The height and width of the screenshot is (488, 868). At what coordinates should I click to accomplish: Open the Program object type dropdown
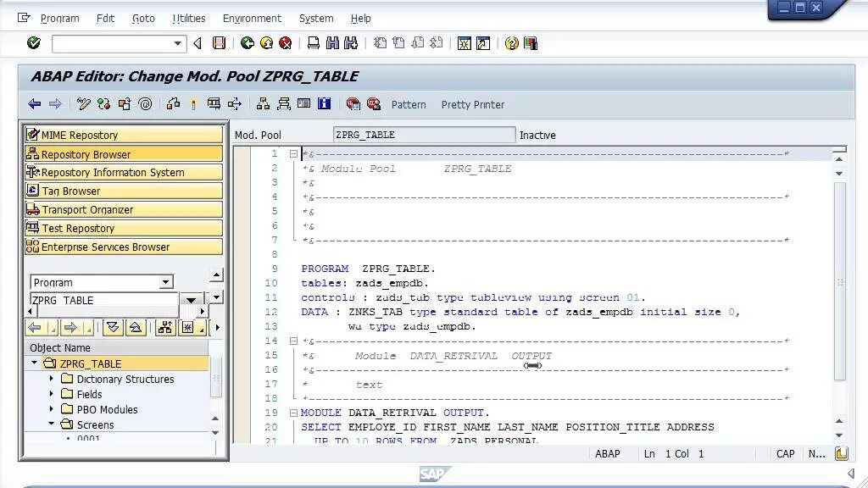point(165,282)
